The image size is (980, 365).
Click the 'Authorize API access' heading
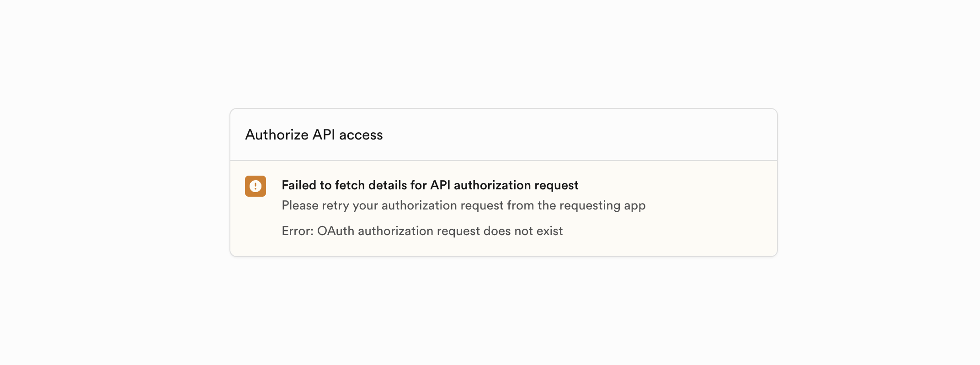pos(314,135)
